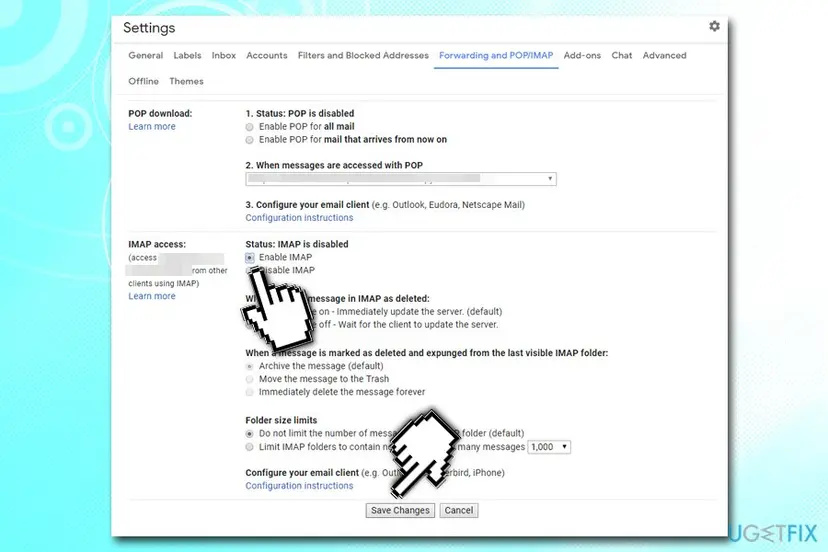Click '2. When messages are accessed with POP' text
Viewport: 828px width, 552px height.
click(x=334, y=165)
